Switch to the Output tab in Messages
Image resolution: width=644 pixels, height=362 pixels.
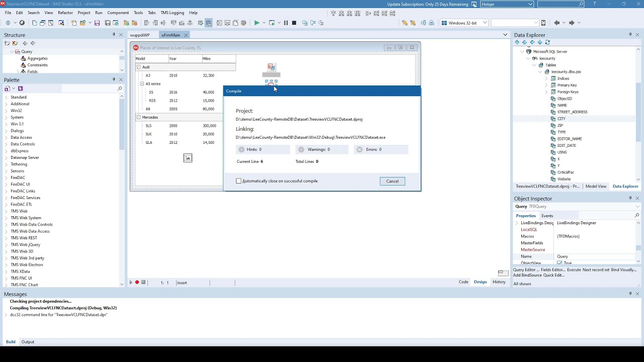28,342
